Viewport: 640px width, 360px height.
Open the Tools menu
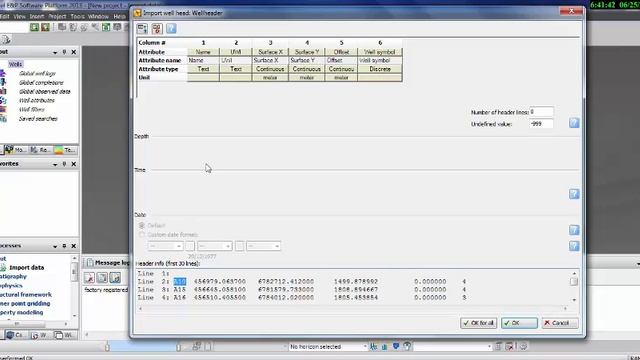pyautogui.click(x=78, y=17)
